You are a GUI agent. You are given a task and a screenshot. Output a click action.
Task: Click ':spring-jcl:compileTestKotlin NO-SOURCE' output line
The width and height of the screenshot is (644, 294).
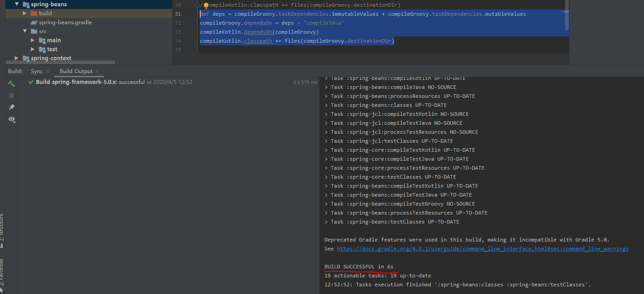point(397,114)
